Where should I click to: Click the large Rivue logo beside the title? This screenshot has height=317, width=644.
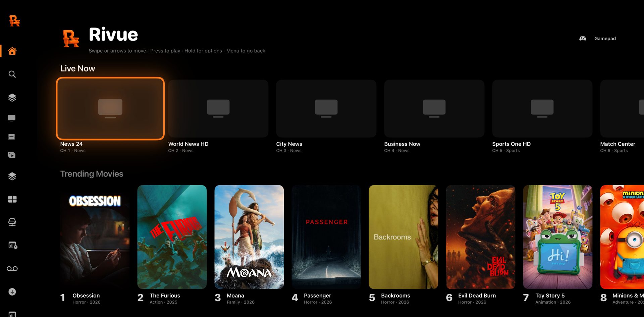tap(71, 38)
